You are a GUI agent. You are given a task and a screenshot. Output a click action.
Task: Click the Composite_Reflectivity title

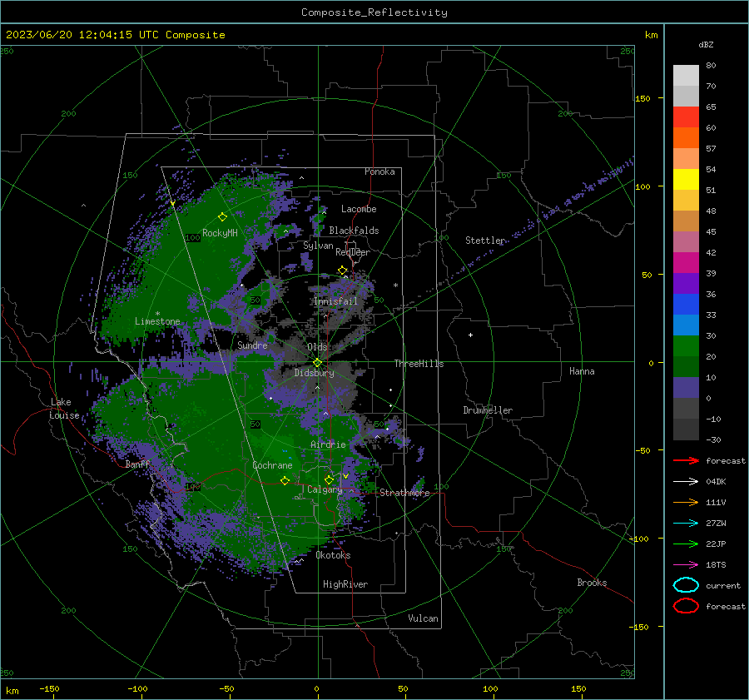click(374, 12)
